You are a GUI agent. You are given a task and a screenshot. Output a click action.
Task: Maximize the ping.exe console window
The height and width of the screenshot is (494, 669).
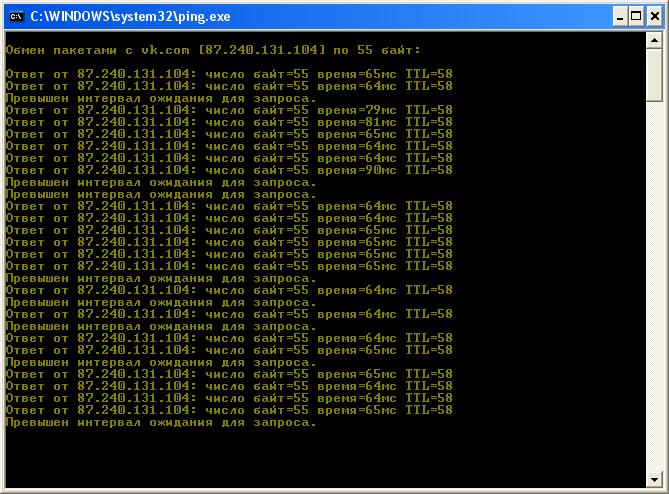point(636,17)
